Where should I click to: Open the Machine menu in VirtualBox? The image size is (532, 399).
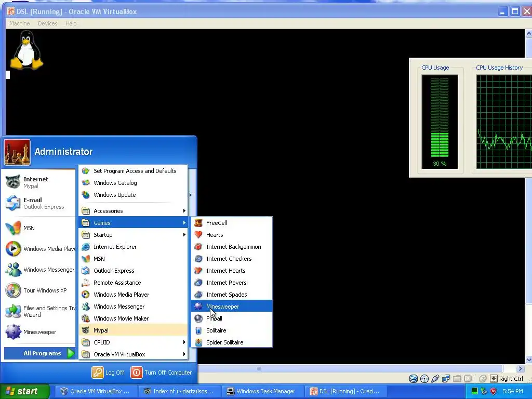click(x=19, y=23)
